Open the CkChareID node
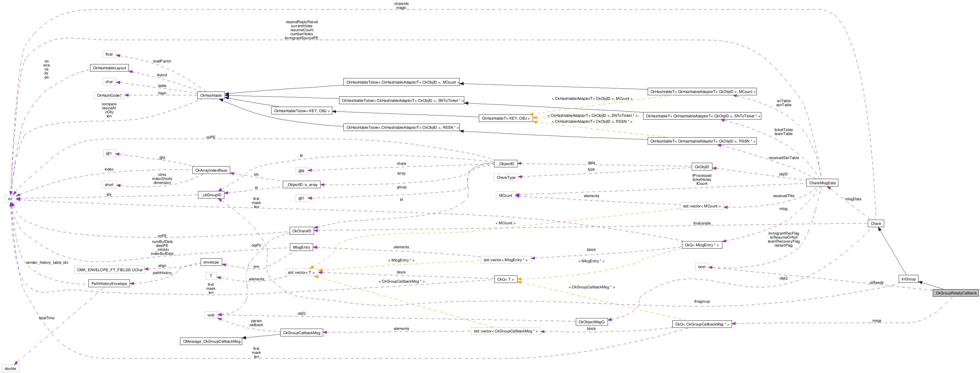The height and width of the screenshot is (373, 980). tap(301, 231)
